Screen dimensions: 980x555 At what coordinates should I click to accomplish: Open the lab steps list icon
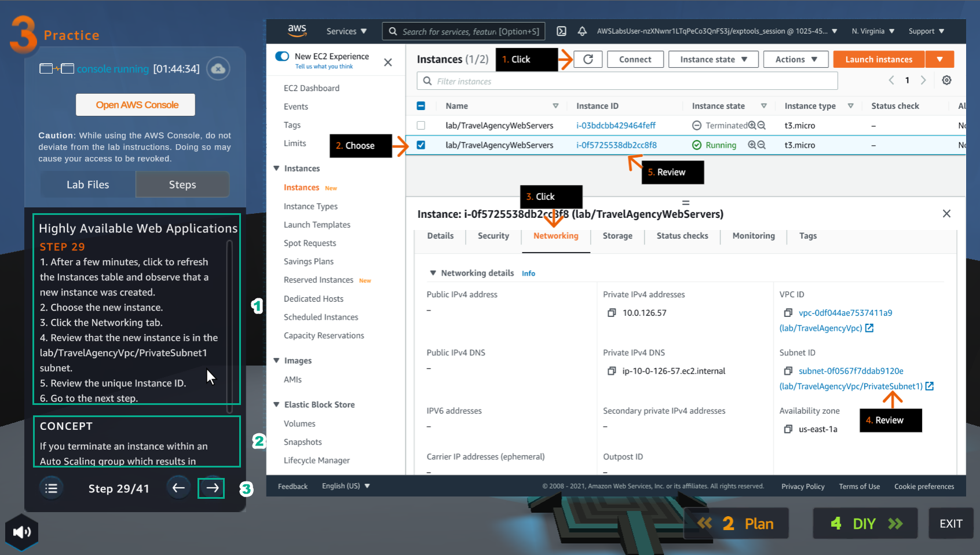coord(52,488)
